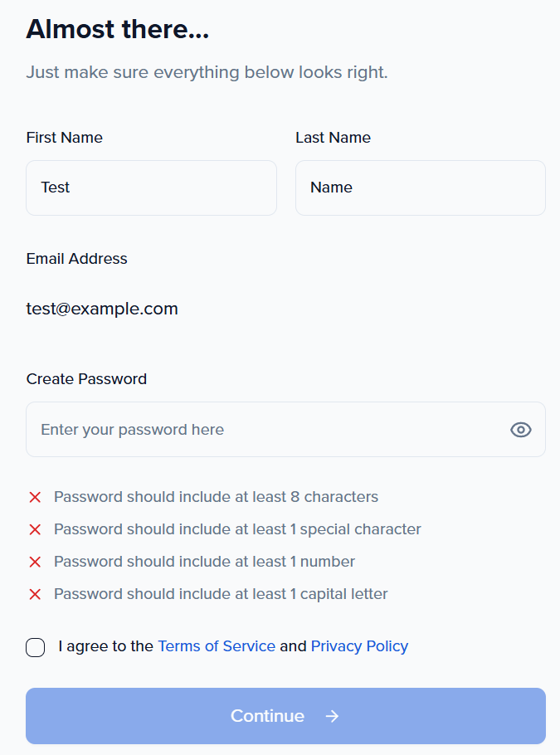Open the Terms of Service link

click(x=217, y=646)
